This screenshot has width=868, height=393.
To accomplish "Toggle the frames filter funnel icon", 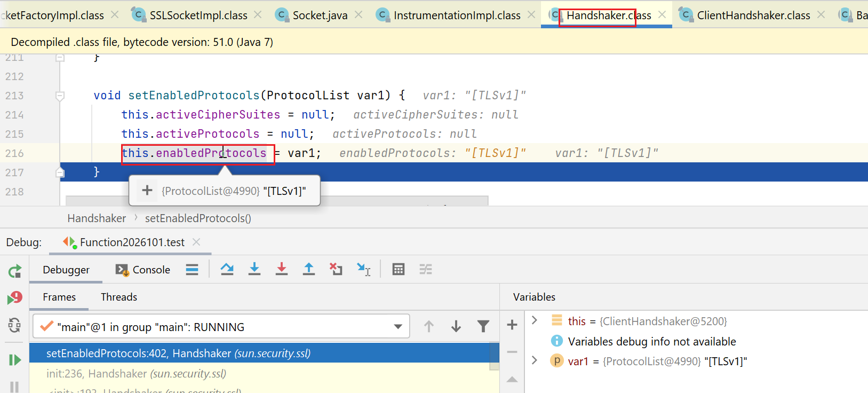I will (483, 326).
